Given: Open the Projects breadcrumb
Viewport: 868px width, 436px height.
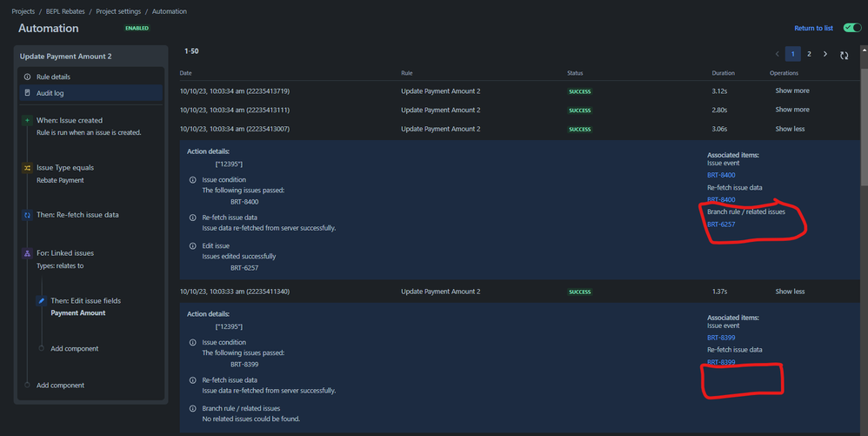Looking at the screenshot, I should click(23, 11).
